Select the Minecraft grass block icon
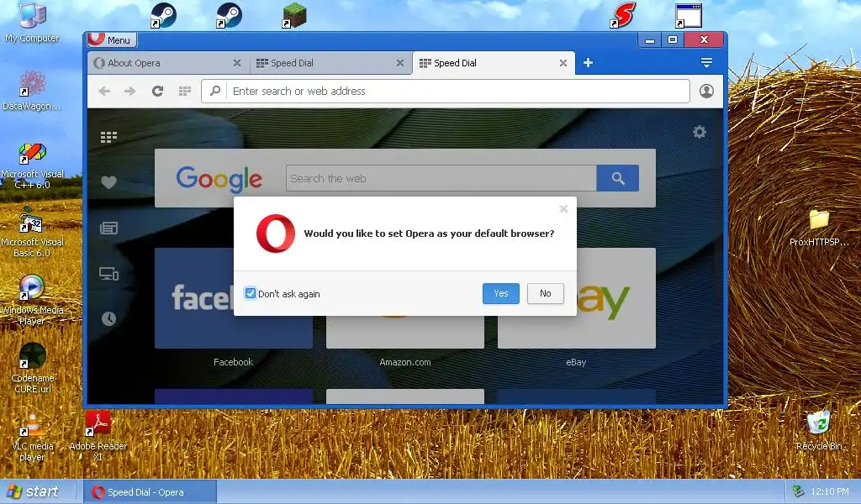This screenshot has height=504, width=861. pyautogui.click(x=293, y=16)
